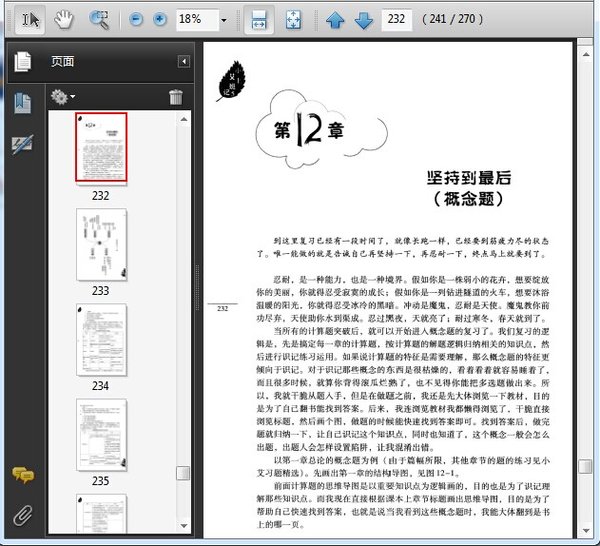Switch to the Page Thumbnails panel tab

[22, 62]
